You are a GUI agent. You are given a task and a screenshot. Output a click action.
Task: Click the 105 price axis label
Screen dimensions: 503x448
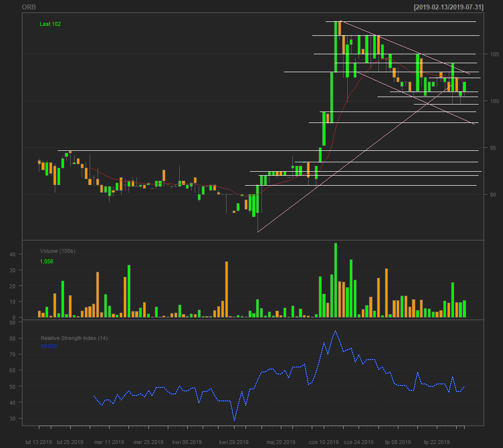(x=495, y=54)
